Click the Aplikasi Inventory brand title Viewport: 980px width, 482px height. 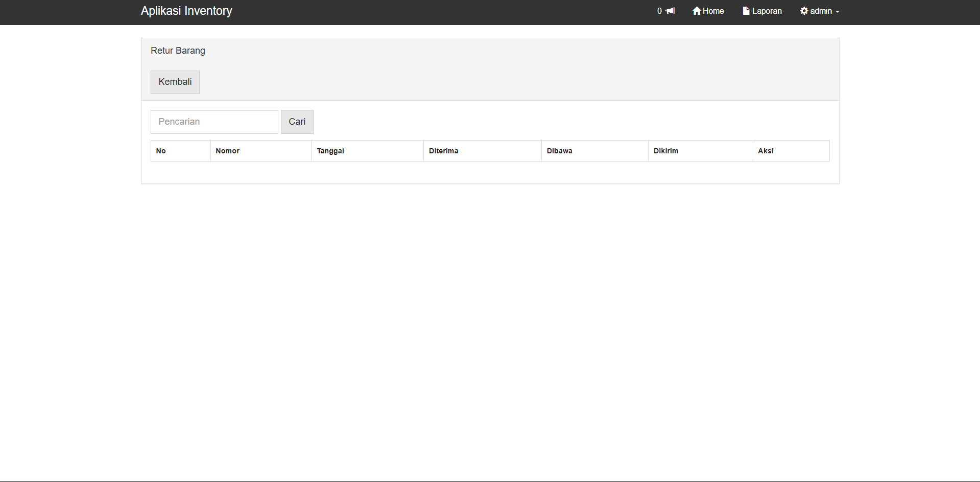click(186, 11)
